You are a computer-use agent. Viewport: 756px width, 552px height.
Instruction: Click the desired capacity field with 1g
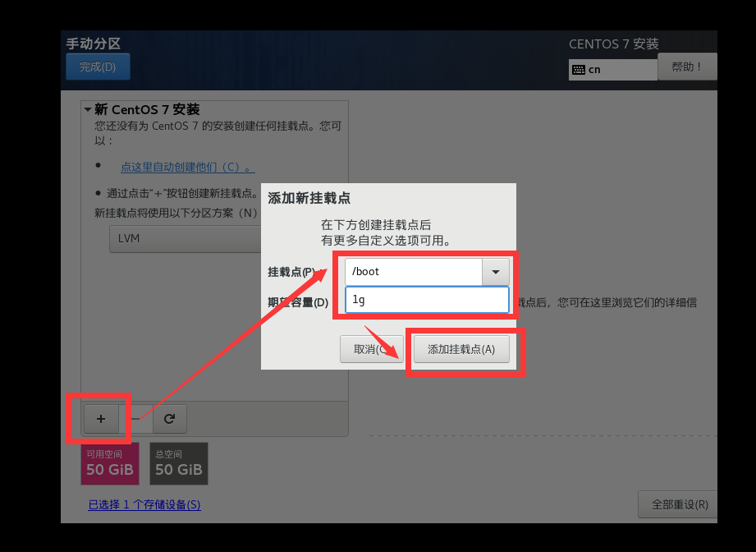[x=427, y=300]
